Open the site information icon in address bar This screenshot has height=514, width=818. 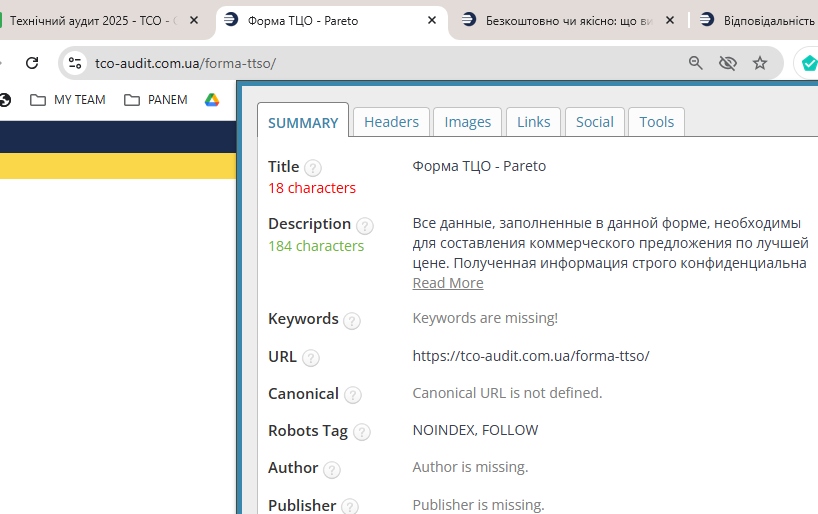(x=75, y=63)
